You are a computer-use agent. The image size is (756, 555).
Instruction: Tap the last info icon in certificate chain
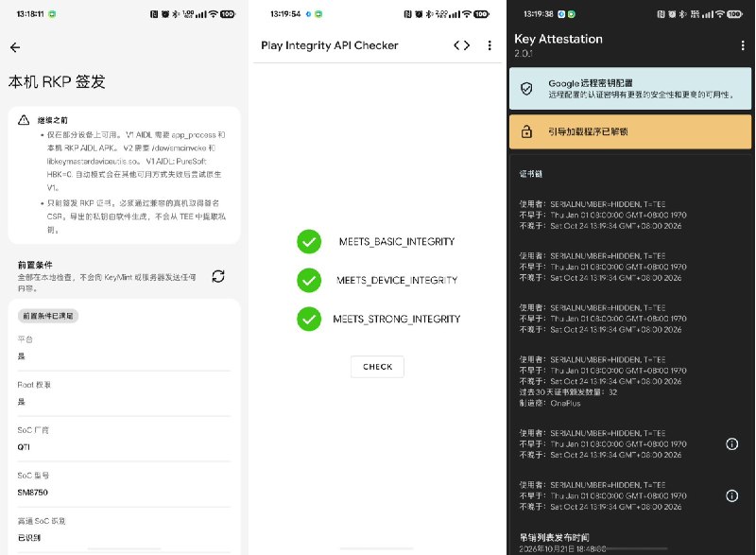point(731,495)
